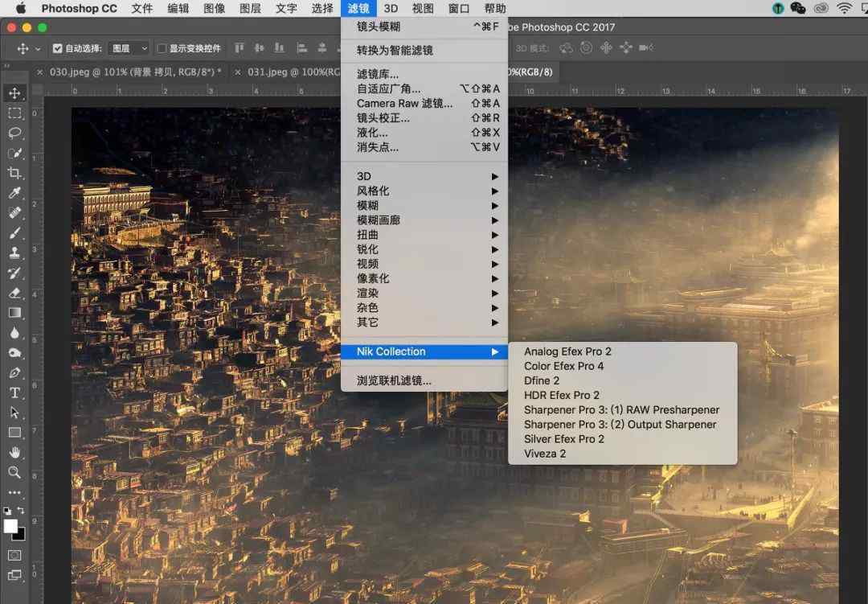Switch to the 030.jpeg document tab
Screen dimensions: 868x604
[135, 72]
